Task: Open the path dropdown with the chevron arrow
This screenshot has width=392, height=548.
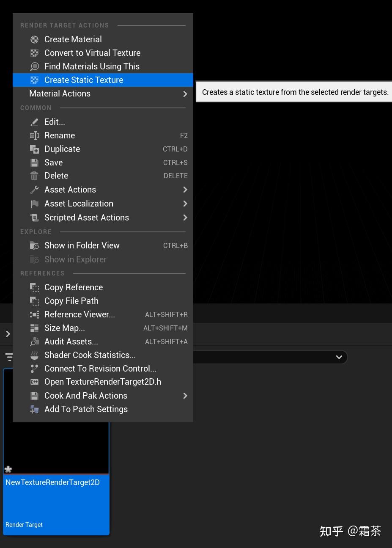Action: [339, 357]
